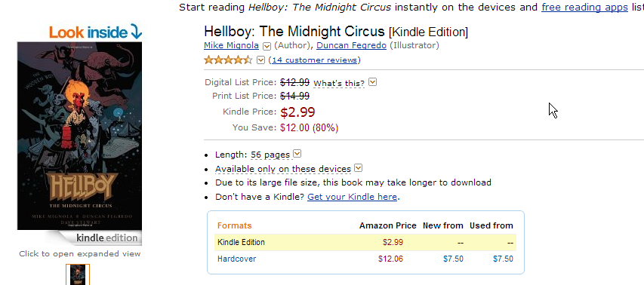Open Mike Mignola author link

coord(231,45)
